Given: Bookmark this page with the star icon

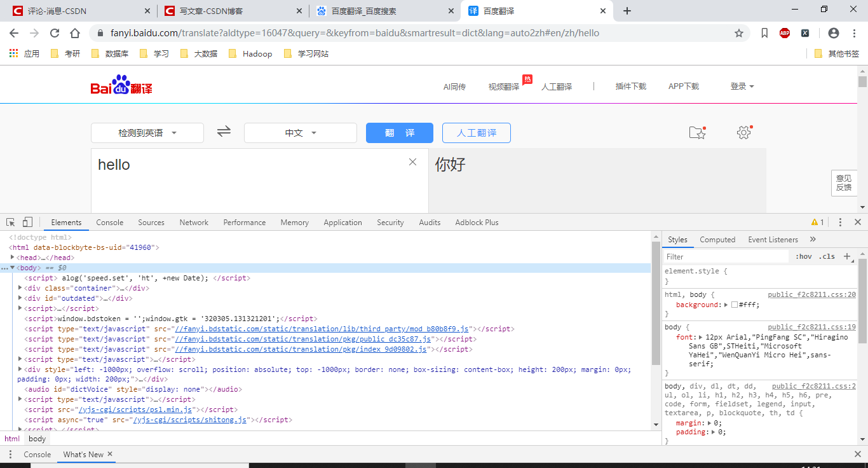Looking at the screenshot, I should (x=739, y=33).
